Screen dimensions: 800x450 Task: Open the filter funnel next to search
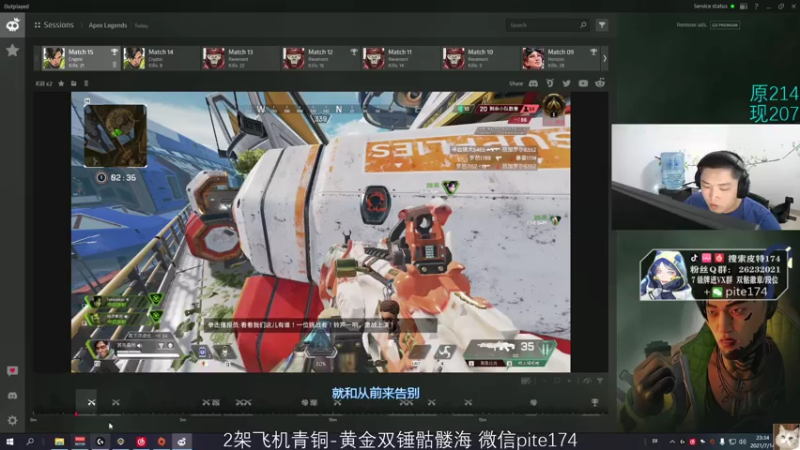[x=602, y=25]
